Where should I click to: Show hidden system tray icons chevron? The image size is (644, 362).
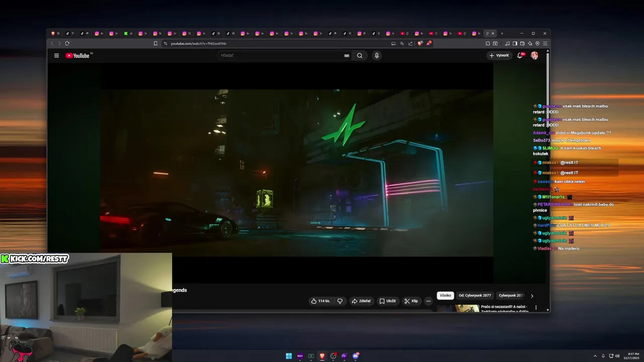click(595, 356)
